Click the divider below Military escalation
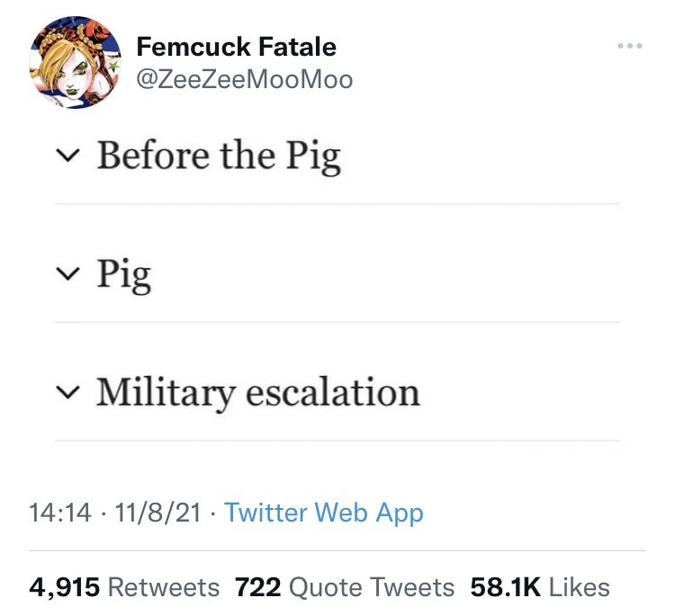Viewport: 675px width, 616px height. 337,441
